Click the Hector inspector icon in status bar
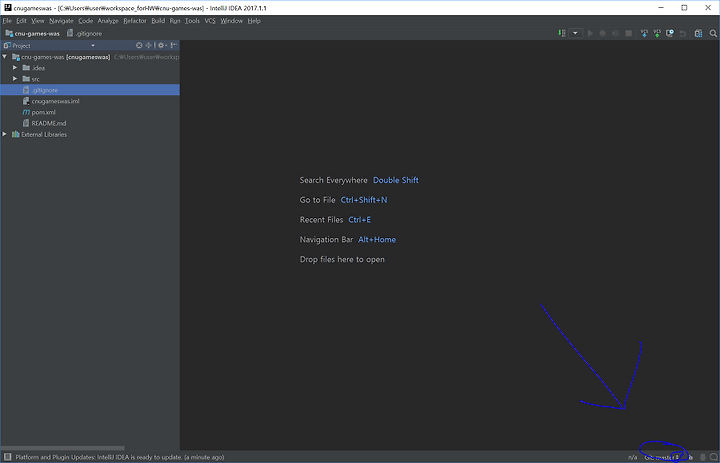 (703, 457)
